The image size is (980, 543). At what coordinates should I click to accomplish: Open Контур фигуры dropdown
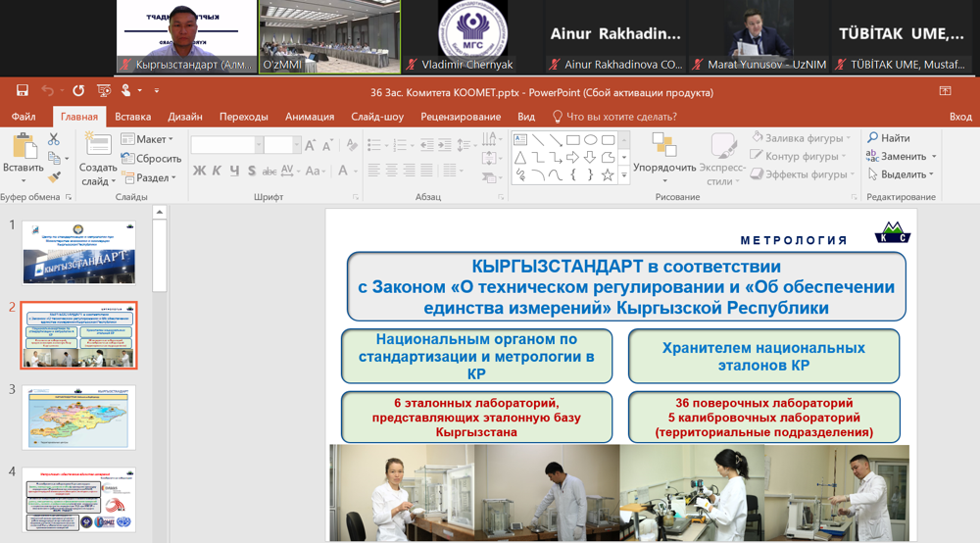(798, 156)
